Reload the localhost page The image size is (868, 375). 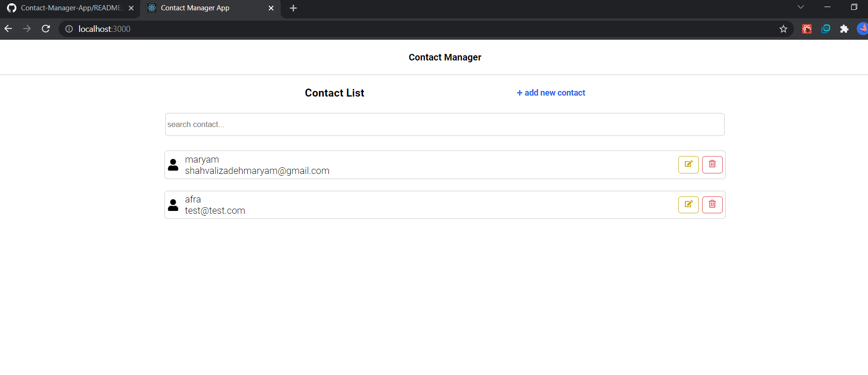(x=46, y=29)
